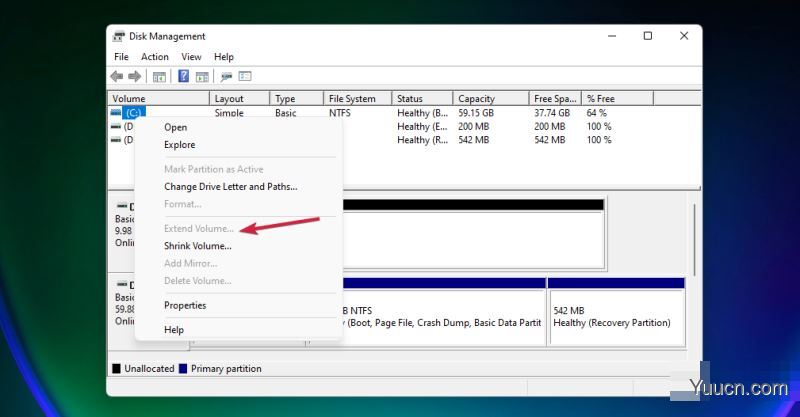Select Shrink Volume... from context menu

tap(198, 246)
